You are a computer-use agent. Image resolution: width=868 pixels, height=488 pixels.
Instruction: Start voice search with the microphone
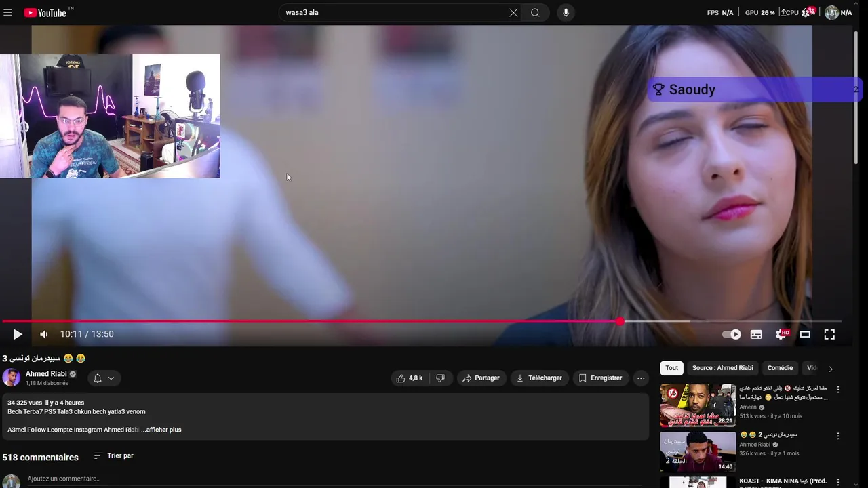coord(566,12)
